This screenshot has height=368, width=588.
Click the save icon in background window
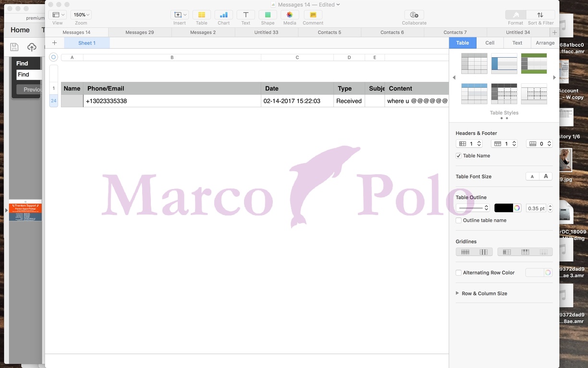pyautogui.click(x=14, y=47)
